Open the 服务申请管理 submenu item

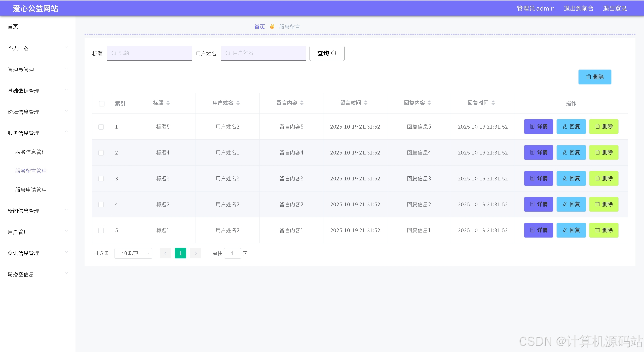(x=31, y=190)
